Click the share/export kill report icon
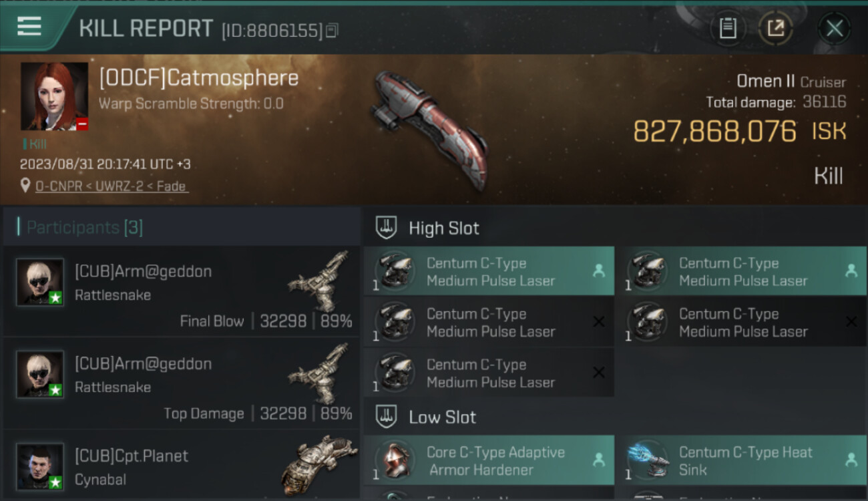This screenshot has height=501, width=868. [776, 28]
